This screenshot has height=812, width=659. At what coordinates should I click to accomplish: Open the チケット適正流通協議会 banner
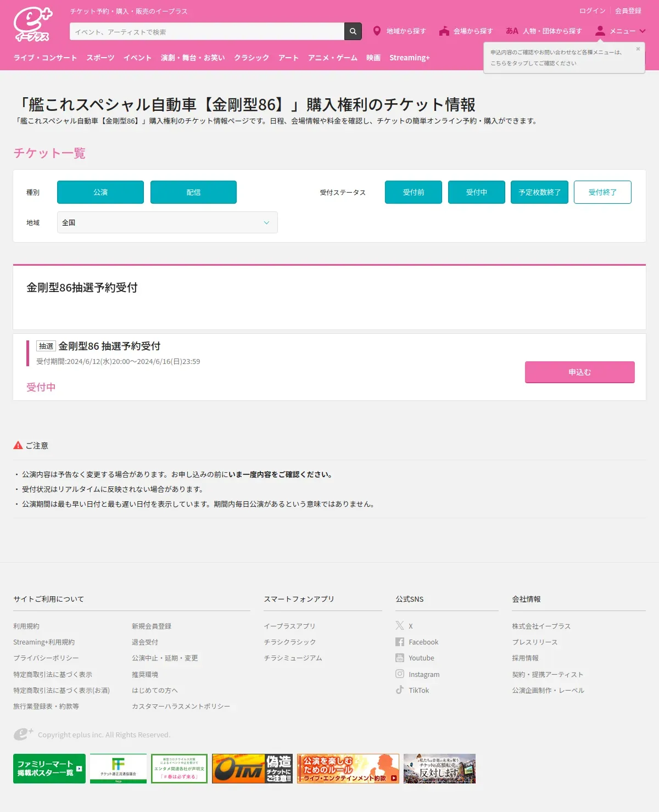click(x=118, y=768)
